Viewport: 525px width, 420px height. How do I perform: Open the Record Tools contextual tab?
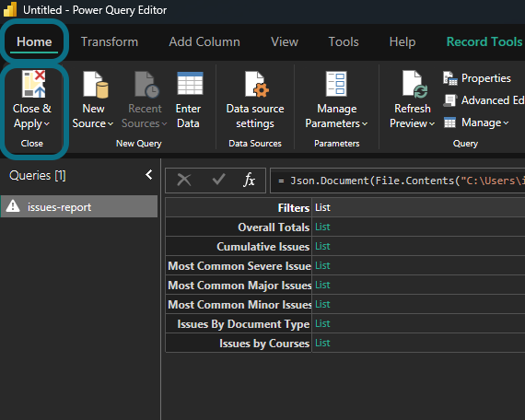484,41
